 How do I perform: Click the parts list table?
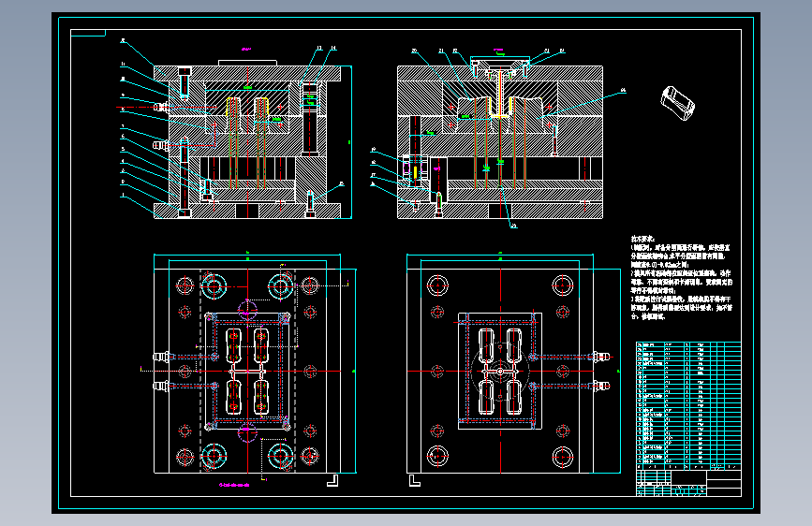click(x=688, y=405)
